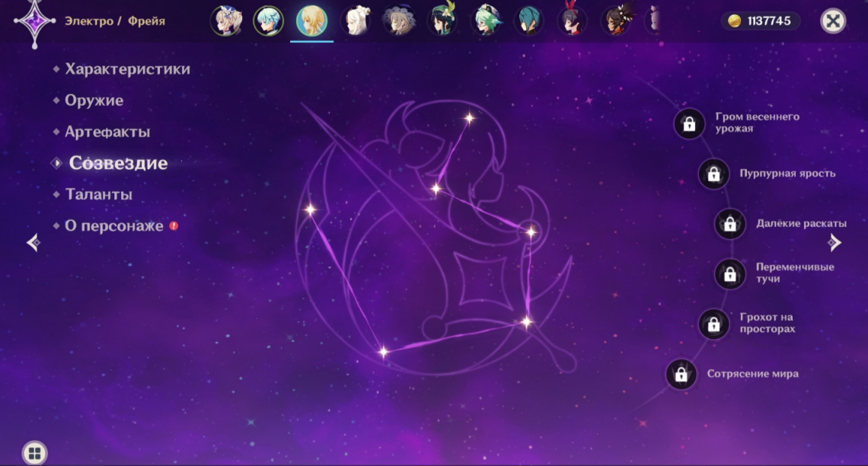
Task: Select the red bow-ribbon character avatar
Action: coord(572,21)
